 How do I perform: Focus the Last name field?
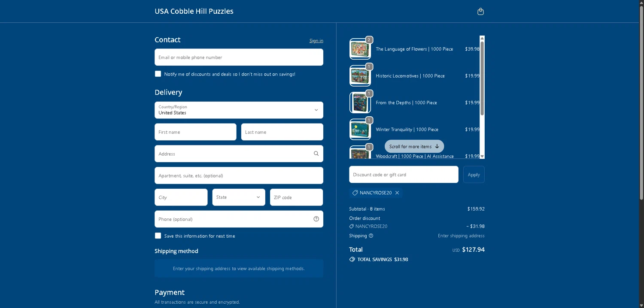(x=282, y=132)
